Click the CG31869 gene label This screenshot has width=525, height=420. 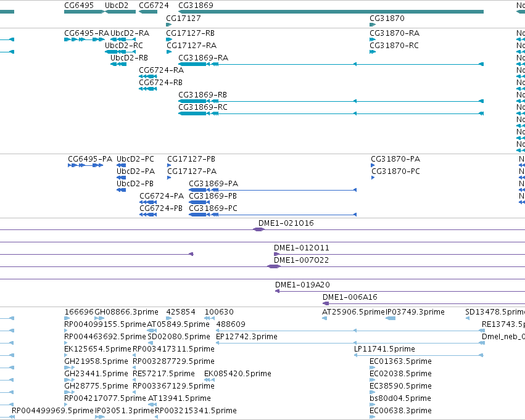pyautogui.click(x=196, y=6)
